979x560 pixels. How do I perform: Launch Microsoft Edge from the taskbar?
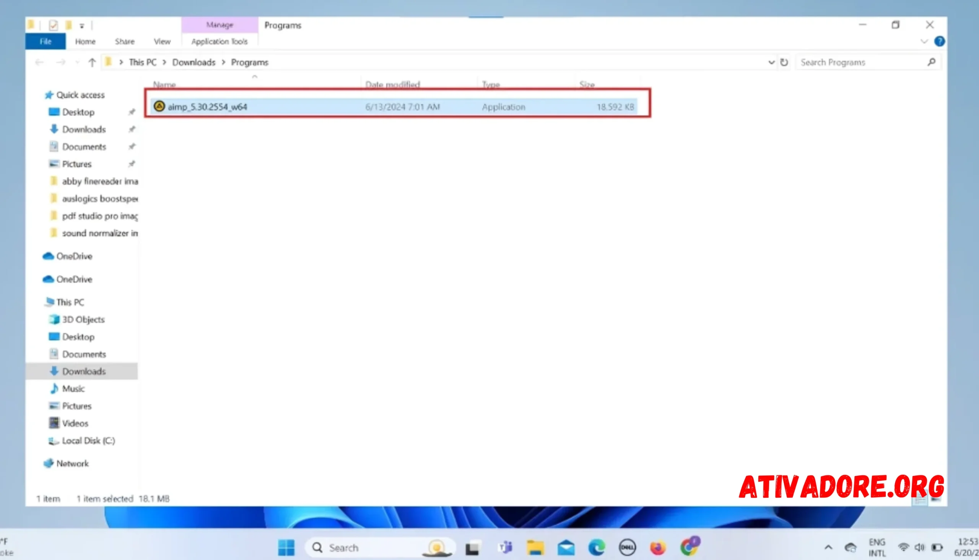597,547
